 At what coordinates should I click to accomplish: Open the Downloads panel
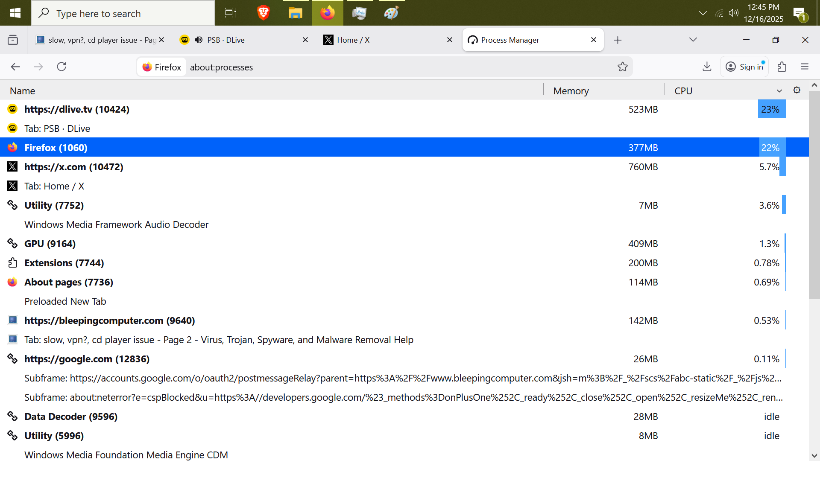point(707,67)
